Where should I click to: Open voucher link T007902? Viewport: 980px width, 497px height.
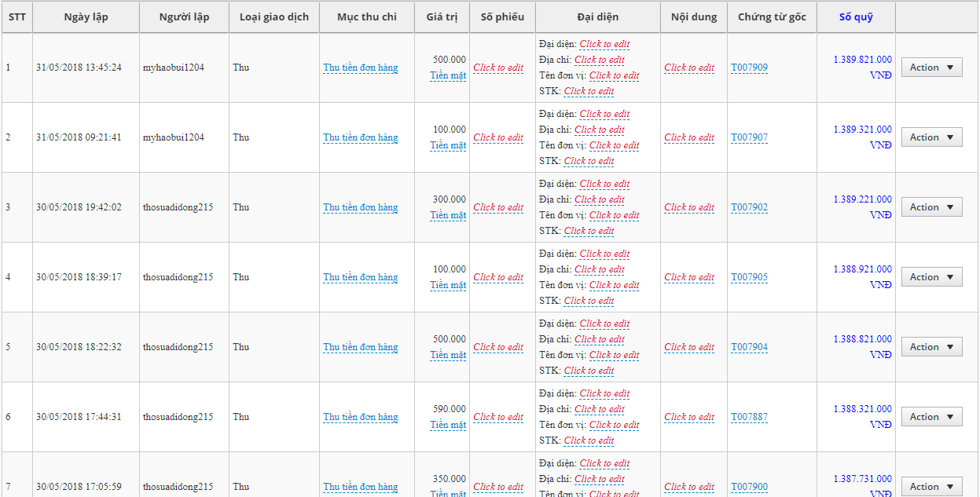[749, 207]
